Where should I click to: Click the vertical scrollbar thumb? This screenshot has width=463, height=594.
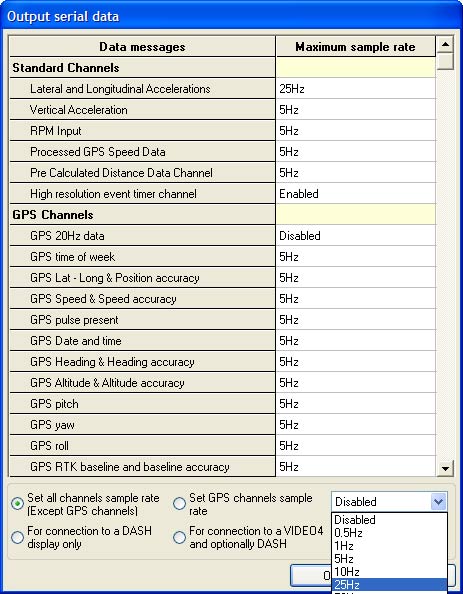[x=445, y=61]
